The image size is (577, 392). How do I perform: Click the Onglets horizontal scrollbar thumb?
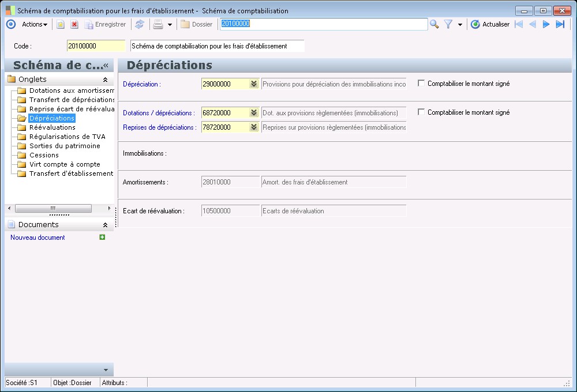click(53, 208)
